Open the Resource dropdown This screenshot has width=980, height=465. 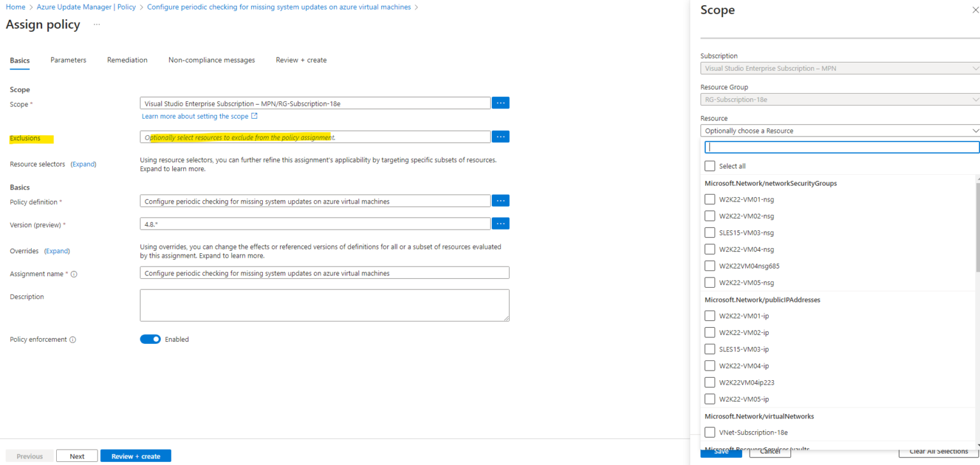(x=840, y=131)
